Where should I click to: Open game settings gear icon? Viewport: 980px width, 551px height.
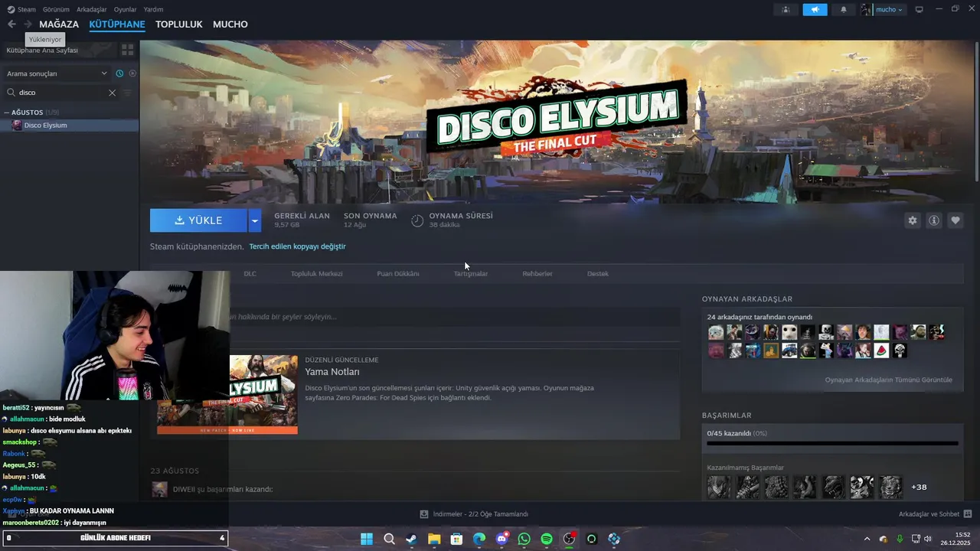pyautogui.click(x=913, y=220)
